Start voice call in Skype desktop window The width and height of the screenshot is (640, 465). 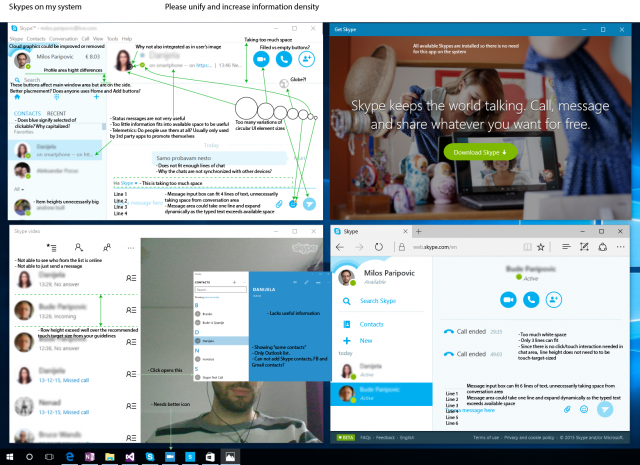click(x=284, y=60)
